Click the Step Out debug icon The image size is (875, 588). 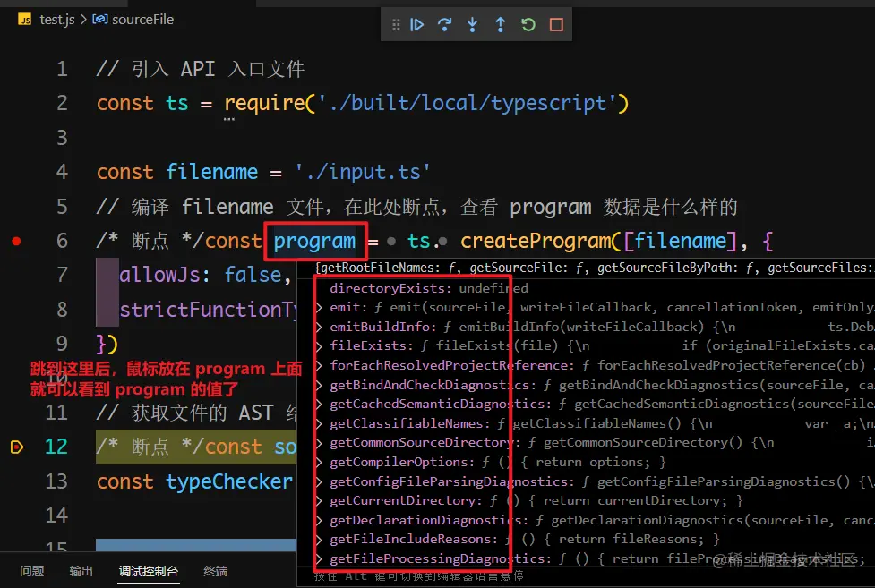[x=501, y=24]
